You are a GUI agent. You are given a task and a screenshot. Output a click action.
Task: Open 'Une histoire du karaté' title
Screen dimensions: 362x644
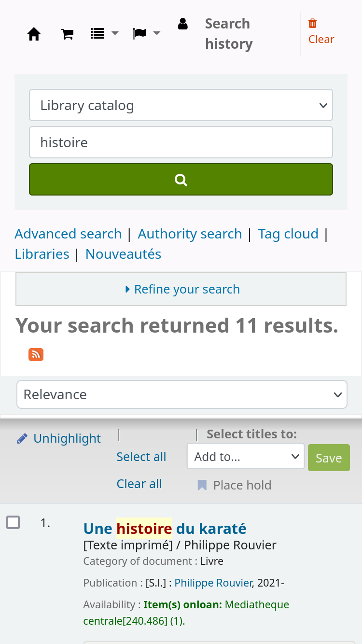click(x=165, y=529)
